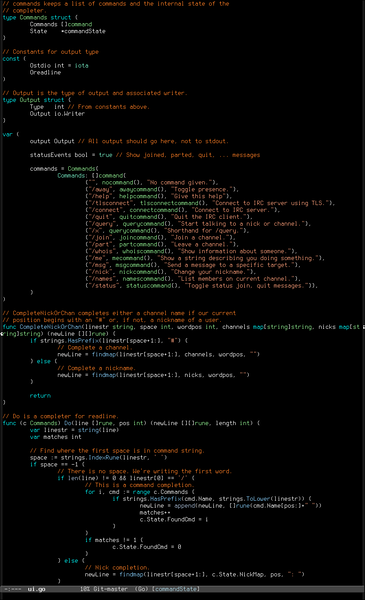Click the "if len(line) != 0 && linestr[0] == '/'" line
The image size is (365, 600).
point(126,479)
